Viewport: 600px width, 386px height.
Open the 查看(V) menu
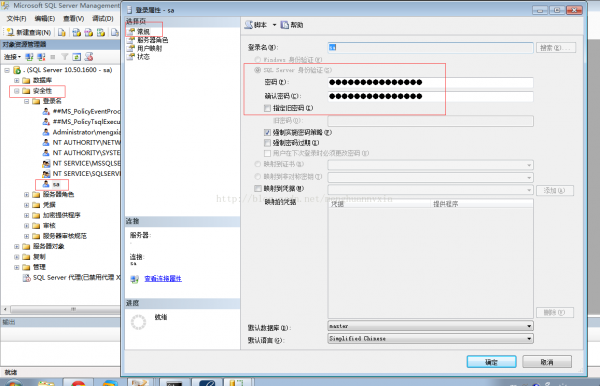pos(73,18)
